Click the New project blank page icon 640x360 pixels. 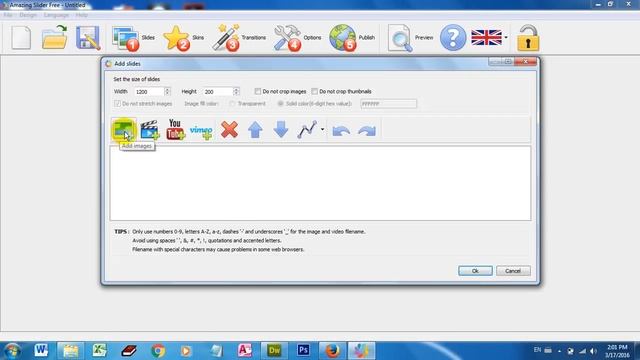click(21, 38)
